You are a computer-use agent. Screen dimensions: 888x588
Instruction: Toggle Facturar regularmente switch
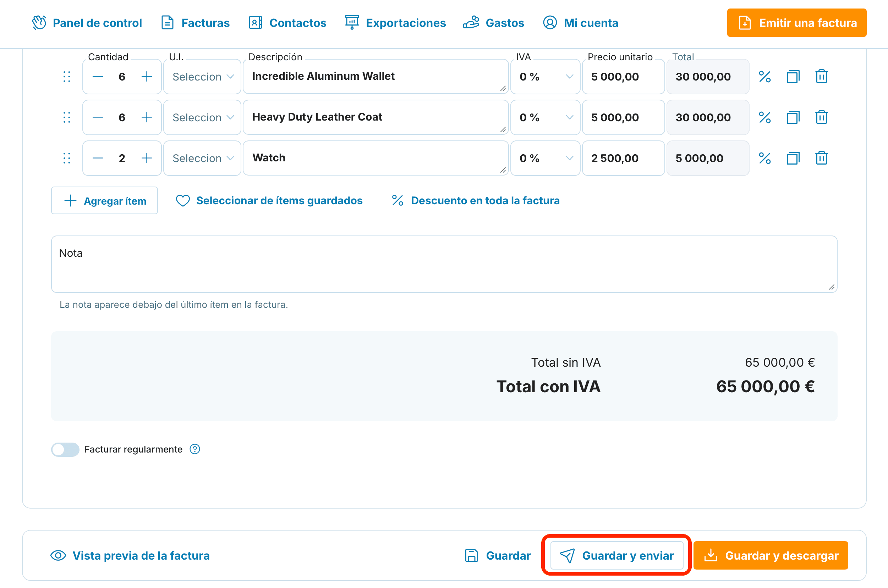tap(65, 449)
